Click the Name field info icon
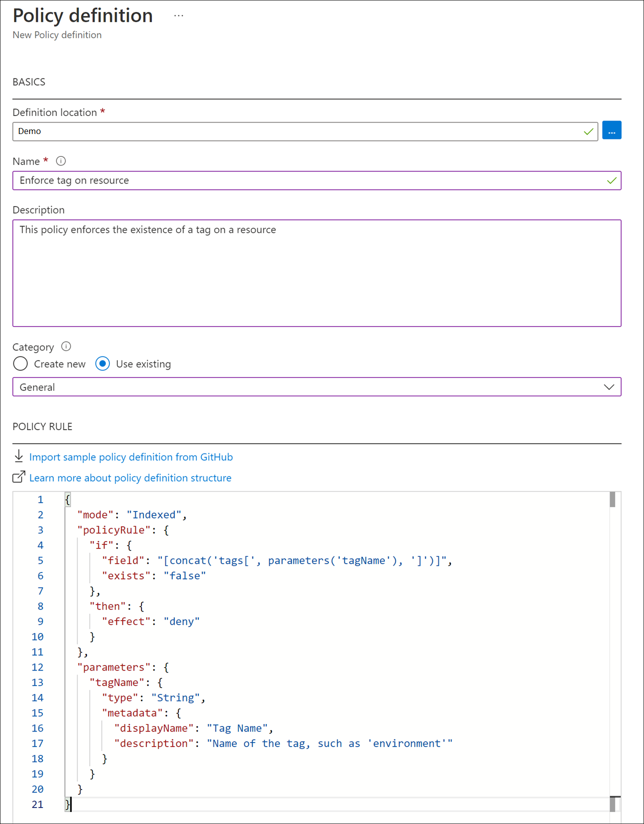Viewport: 644px width, 824px height. 61,161
